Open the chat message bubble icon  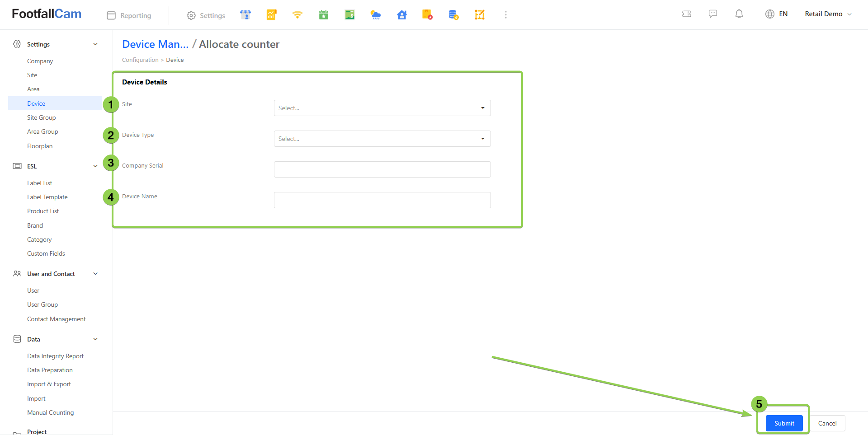click(x=712, y=14)
